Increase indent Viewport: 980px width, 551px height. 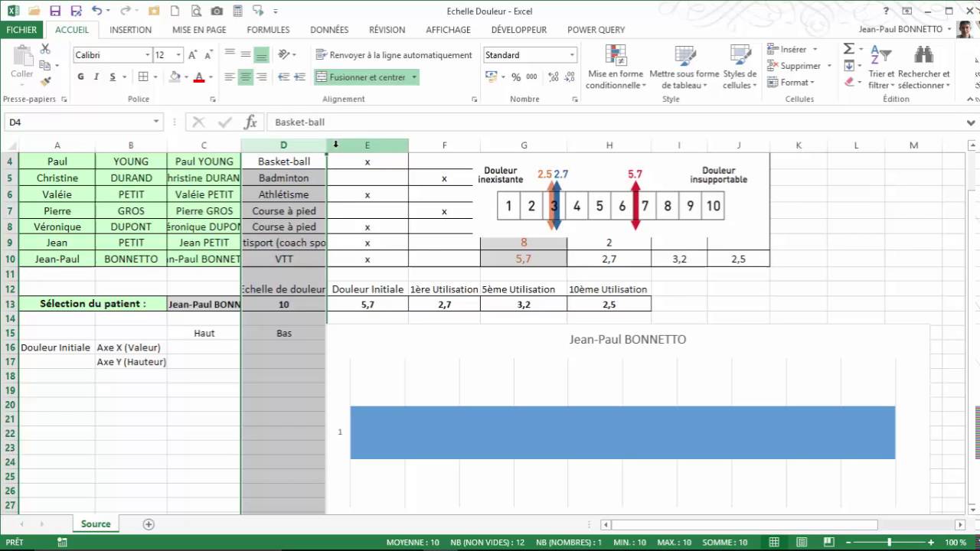click(x=299, y=77)
